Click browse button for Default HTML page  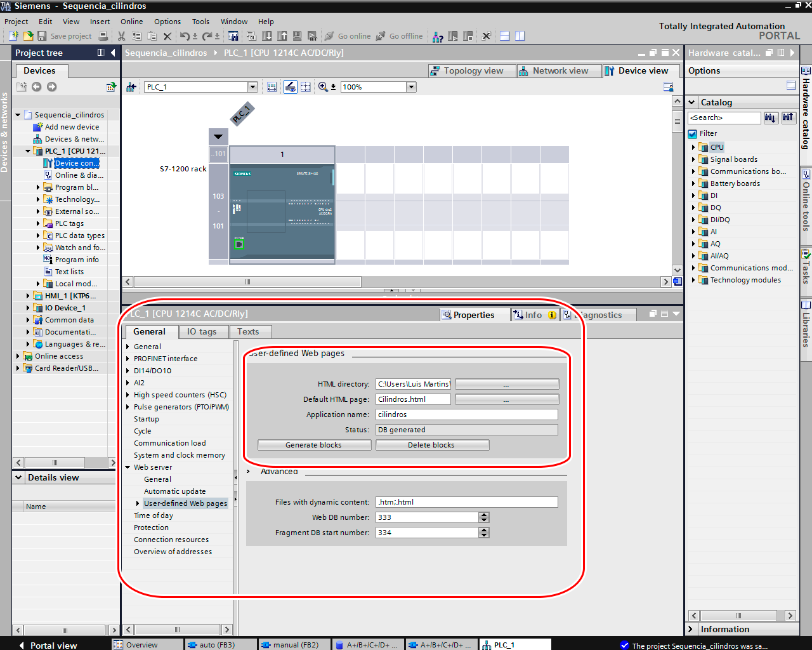click(507, 399)
